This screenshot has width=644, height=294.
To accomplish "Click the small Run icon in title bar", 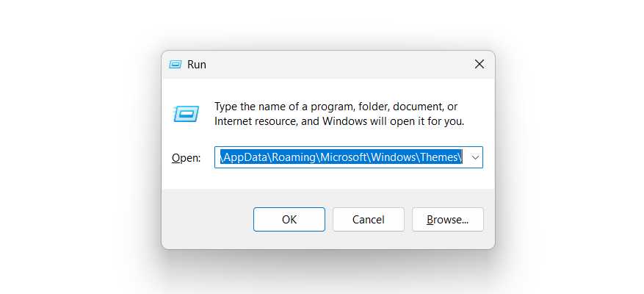I will coord(175,65).
